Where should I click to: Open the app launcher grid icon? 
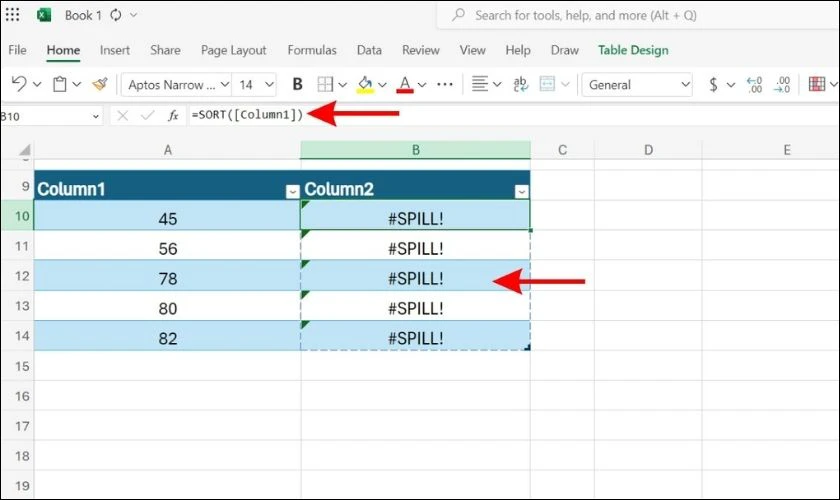click(12, 14)
